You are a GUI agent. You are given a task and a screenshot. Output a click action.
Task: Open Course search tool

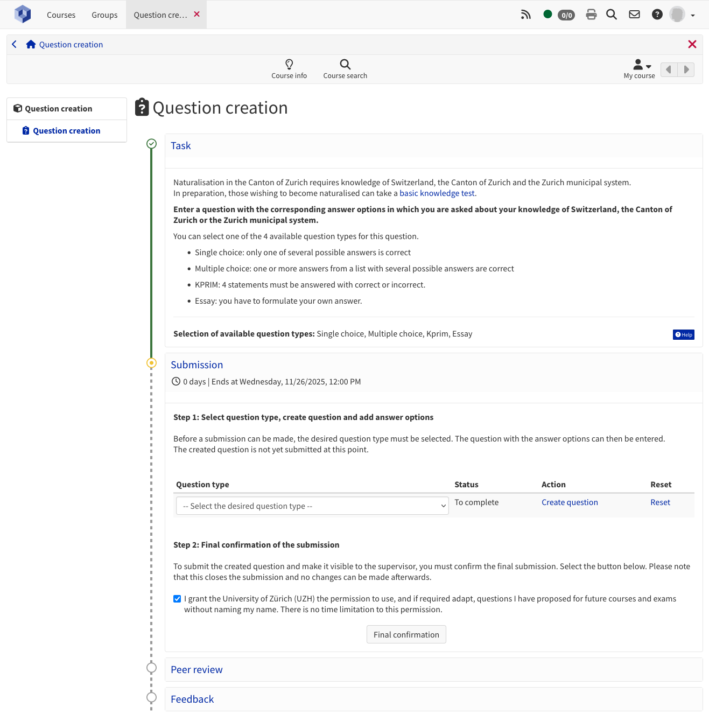(x=345, y=69)
